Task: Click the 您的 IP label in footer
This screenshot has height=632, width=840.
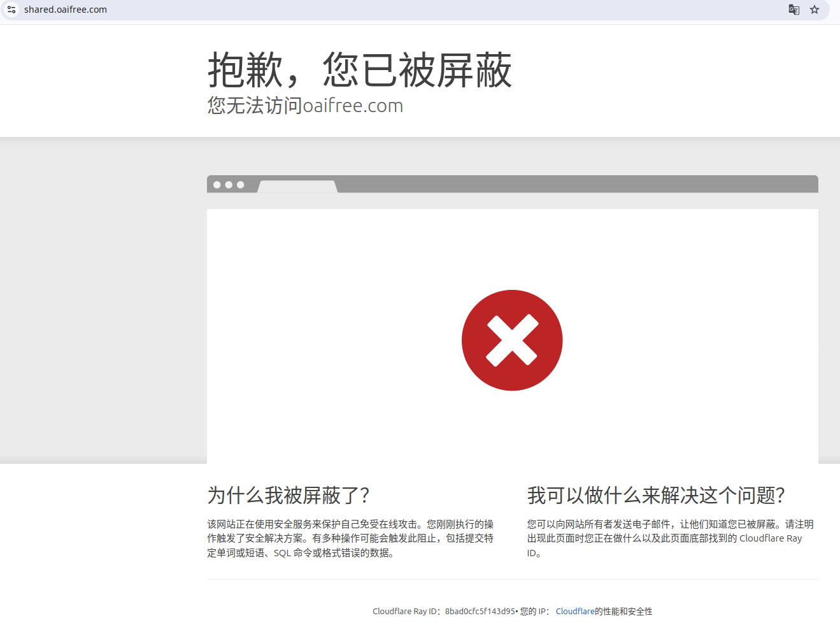Action: pyautogui.click(x=535, y=612)
